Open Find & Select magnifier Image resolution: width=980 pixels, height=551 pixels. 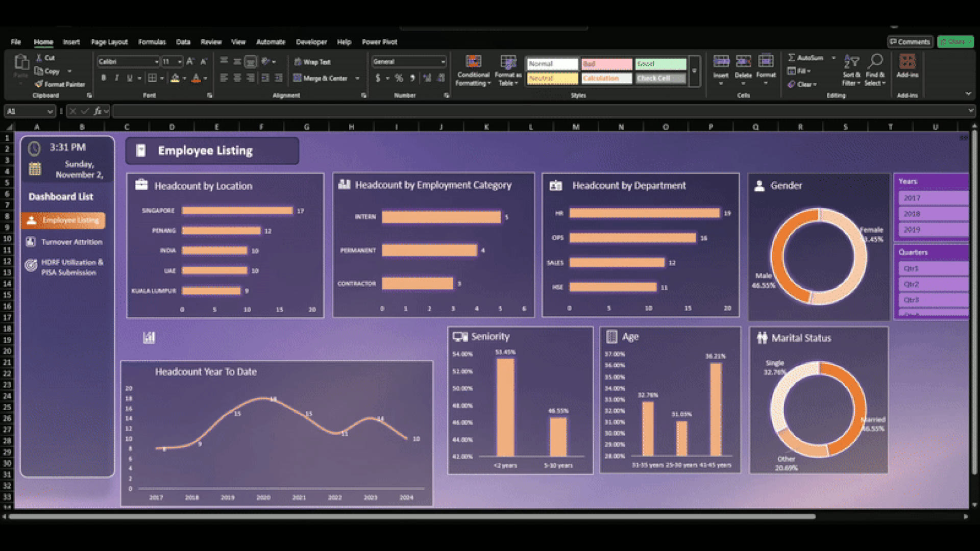(875, 70)
